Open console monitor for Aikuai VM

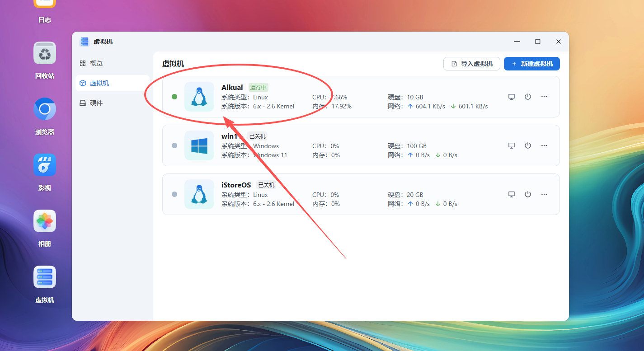pyautogui.click(x=512, y=97)
